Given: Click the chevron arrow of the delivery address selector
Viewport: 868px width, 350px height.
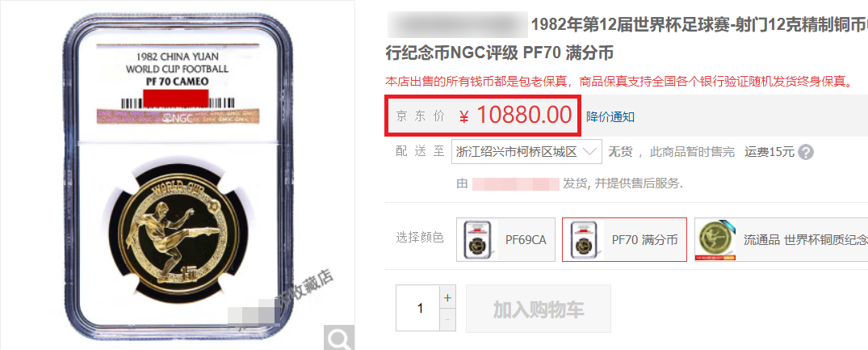Looking at the screenshot, I should [x=590, y=151].
